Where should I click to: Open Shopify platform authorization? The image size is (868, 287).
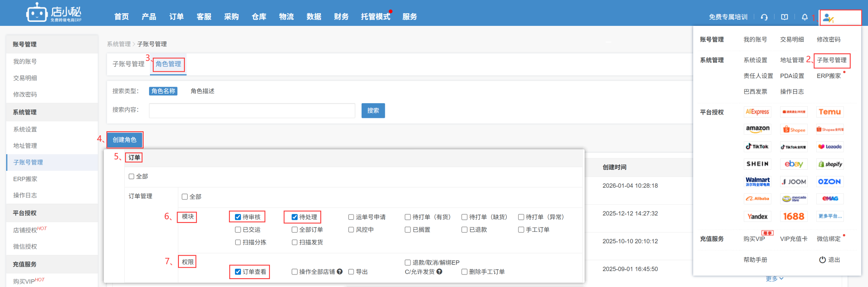pos(830,164)
